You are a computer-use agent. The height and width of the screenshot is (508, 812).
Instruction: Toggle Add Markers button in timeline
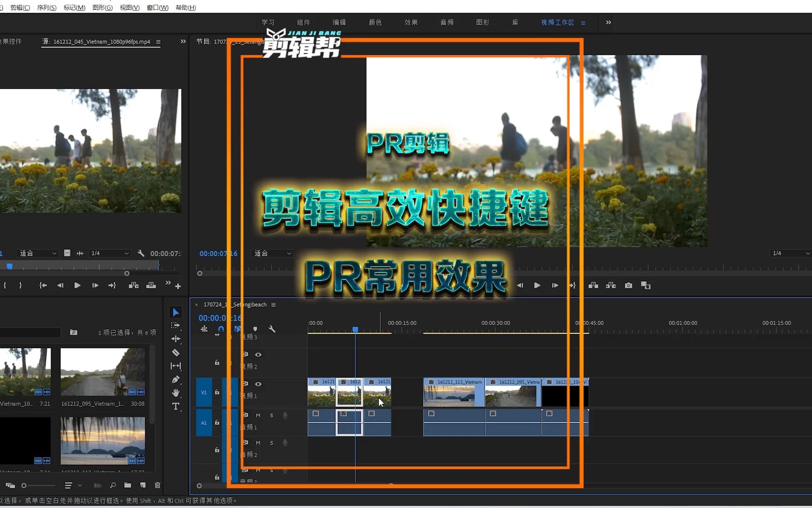pos(255,329)
